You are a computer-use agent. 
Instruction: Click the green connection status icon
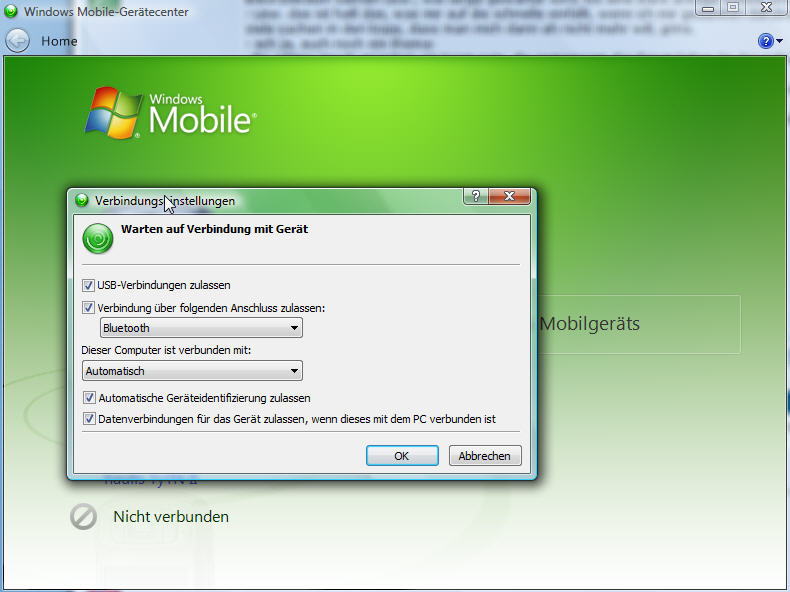pyautogui.click(x=98, y=238)
